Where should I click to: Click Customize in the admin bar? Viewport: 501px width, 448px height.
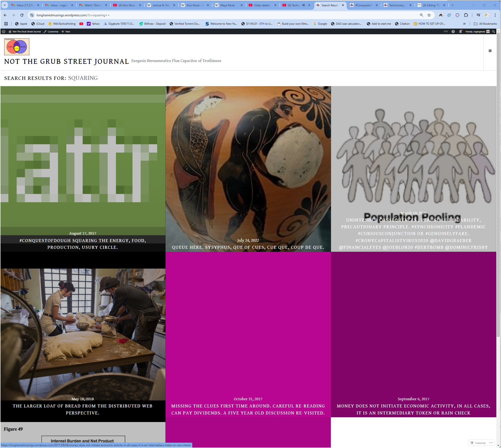pyautogui.click(x=51, y=31)
